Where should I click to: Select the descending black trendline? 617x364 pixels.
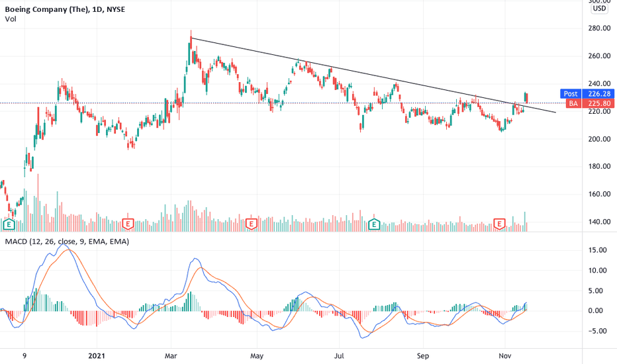(x=373, y=75)
